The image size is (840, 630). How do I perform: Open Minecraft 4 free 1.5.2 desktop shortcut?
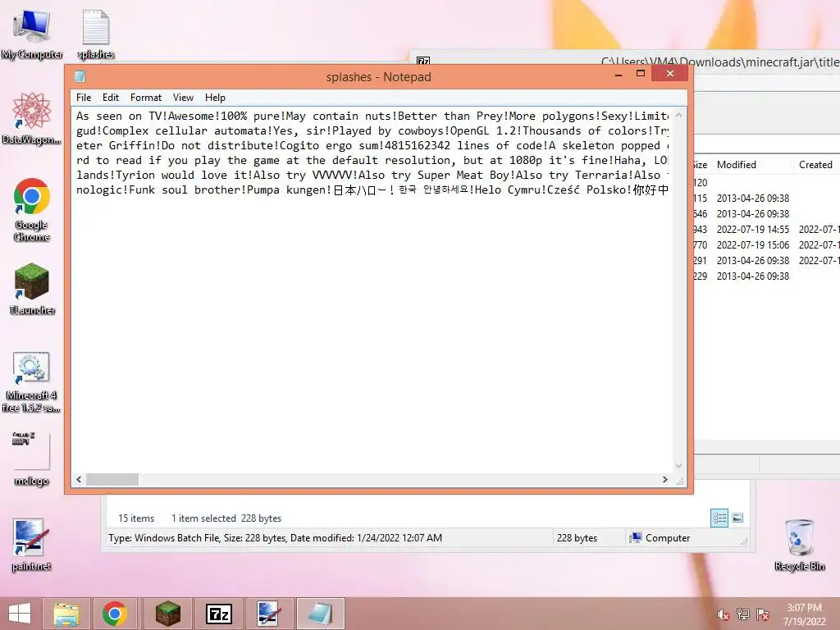click(31, 382)
